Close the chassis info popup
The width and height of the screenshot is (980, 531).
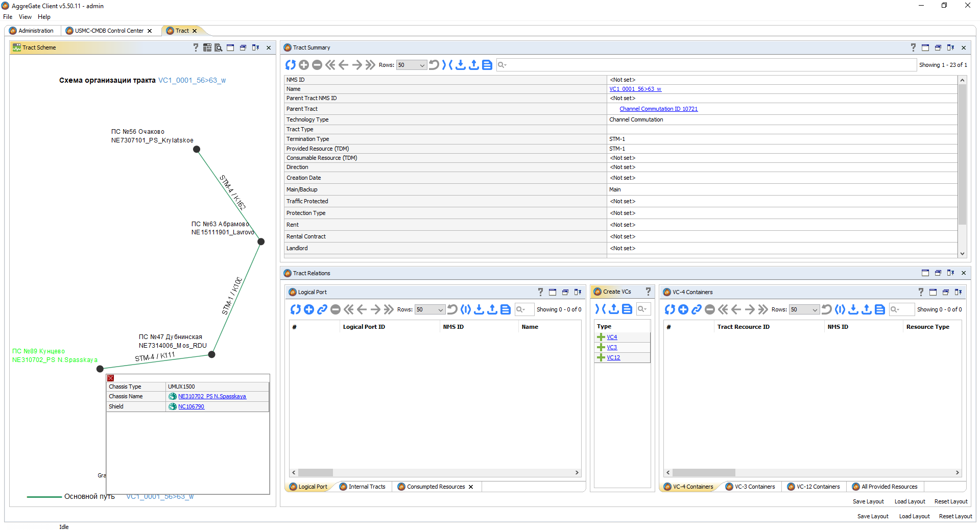(x=111, y=378)
